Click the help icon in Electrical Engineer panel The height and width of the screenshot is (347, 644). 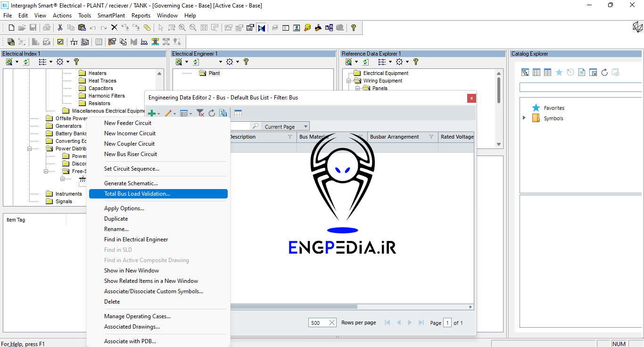click(x=246, y=62)
